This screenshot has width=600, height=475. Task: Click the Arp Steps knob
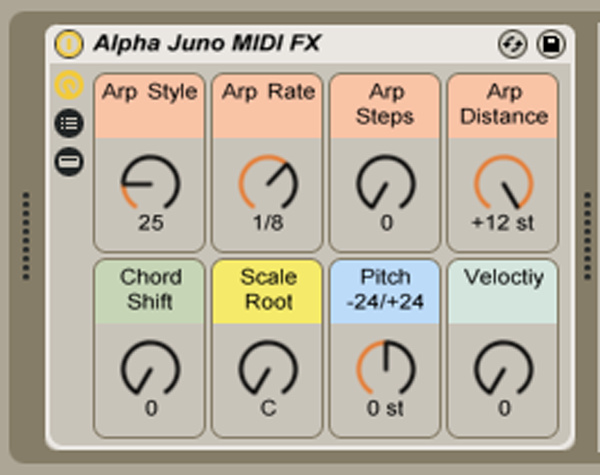coord(386,184)
